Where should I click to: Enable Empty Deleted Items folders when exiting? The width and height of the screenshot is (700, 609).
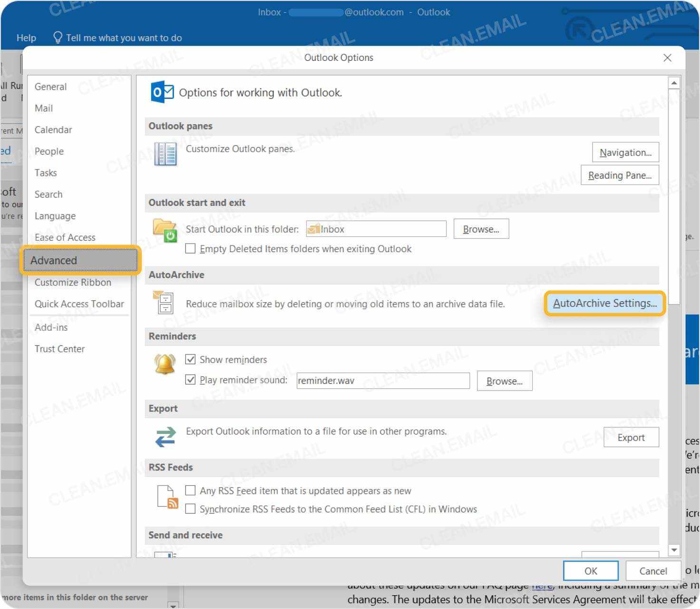tap(190, 248)
